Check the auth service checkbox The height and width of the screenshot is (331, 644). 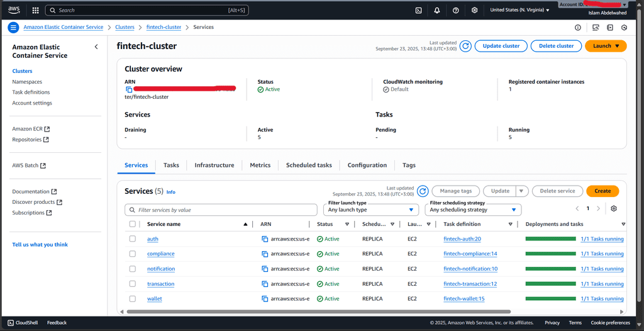tap(132, 239)
